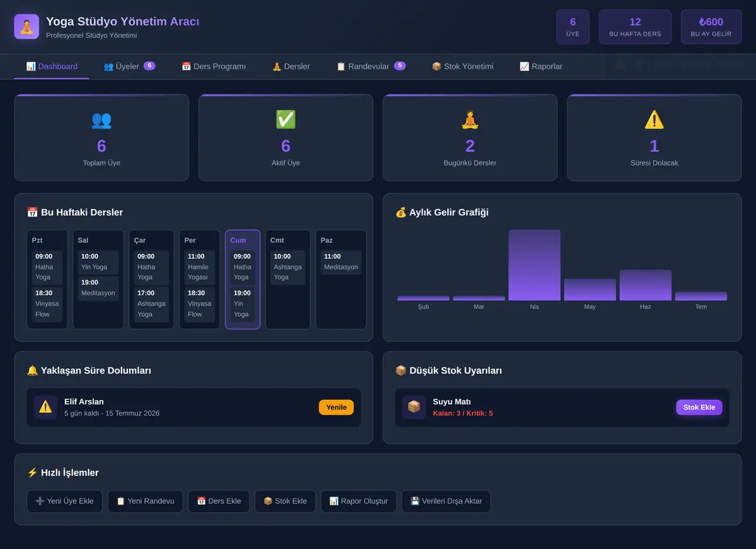Click the box icon beside Suyu Matı
Screen dimensions: 756x549
[414, 407]
